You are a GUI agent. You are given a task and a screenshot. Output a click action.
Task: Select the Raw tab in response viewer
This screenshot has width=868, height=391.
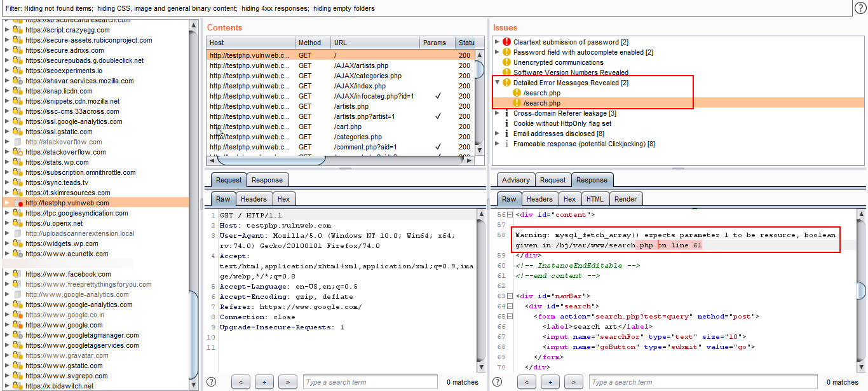[510, 199]
